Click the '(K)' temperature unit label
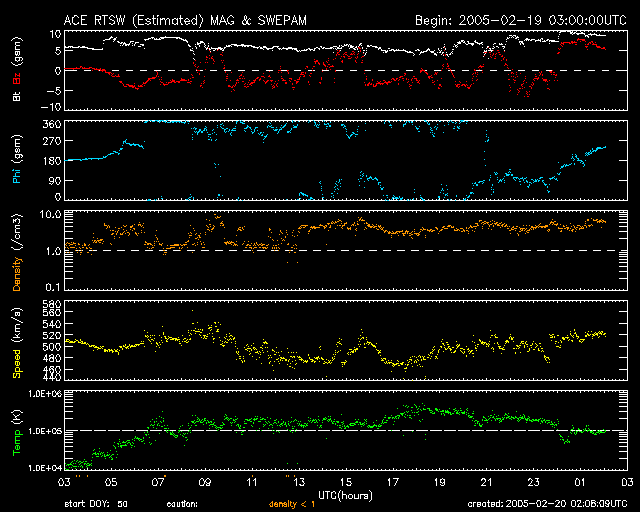The width and height of the screenshot is (640, 512). coord(17,417)
